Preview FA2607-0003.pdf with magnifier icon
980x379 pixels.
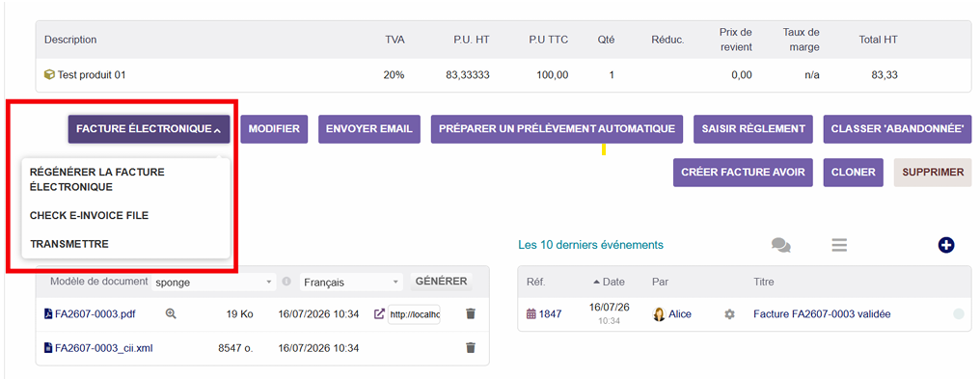point(171,314)
